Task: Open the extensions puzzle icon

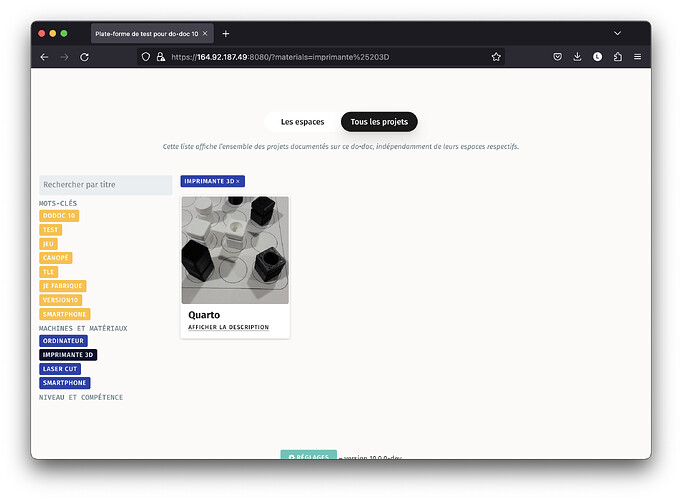Action: pyautogui.click(x=618, y=57)
